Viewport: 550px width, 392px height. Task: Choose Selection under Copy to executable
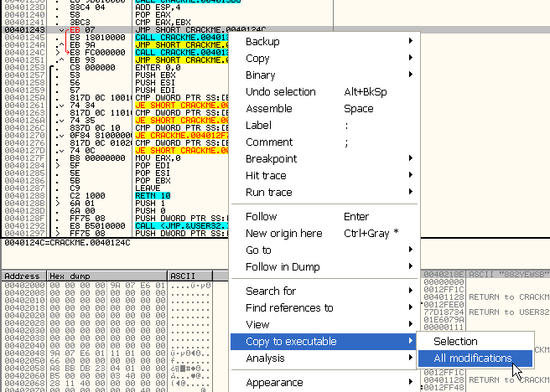(x=455, y=342)
